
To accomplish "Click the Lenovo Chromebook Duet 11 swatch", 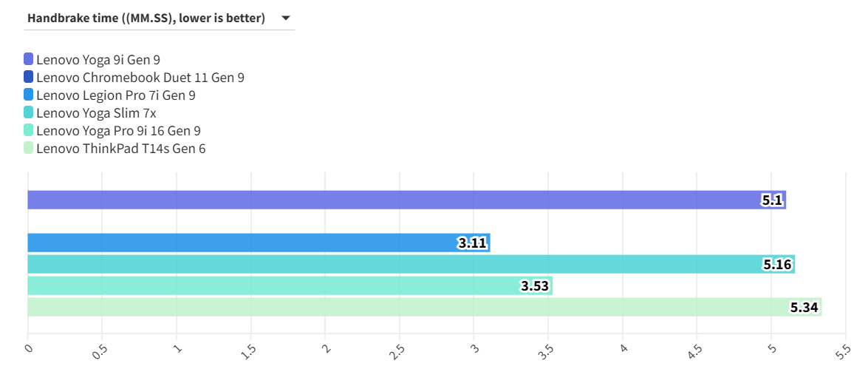I will 29,77.
